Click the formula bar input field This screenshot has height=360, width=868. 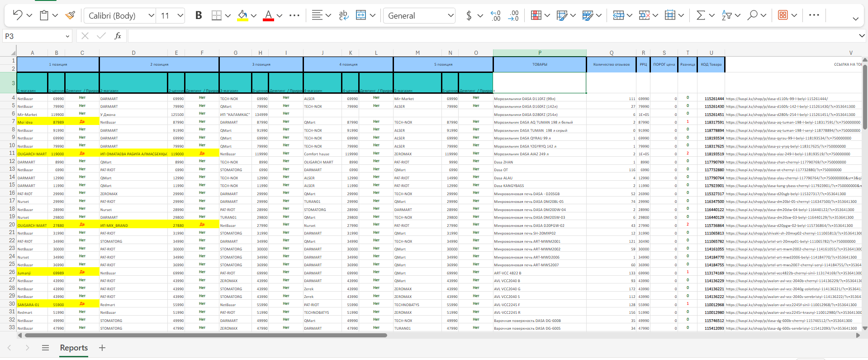pos(492,36)
